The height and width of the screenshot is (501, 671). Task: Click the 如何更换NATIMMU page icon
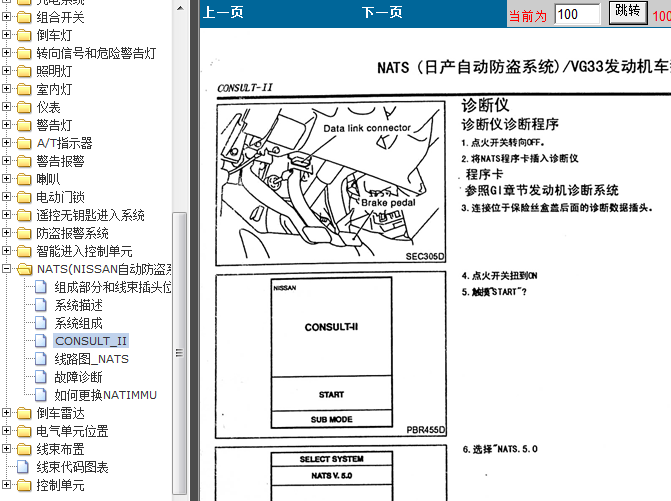pyautogui.click(x=41, y=394)
